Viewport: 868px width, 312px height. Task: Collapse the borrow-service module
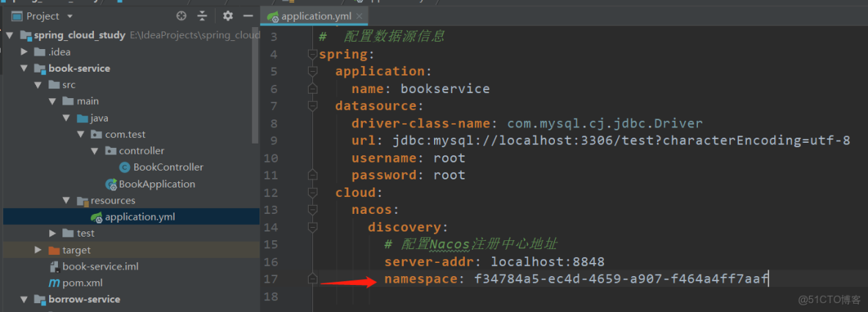coord(23,300)
